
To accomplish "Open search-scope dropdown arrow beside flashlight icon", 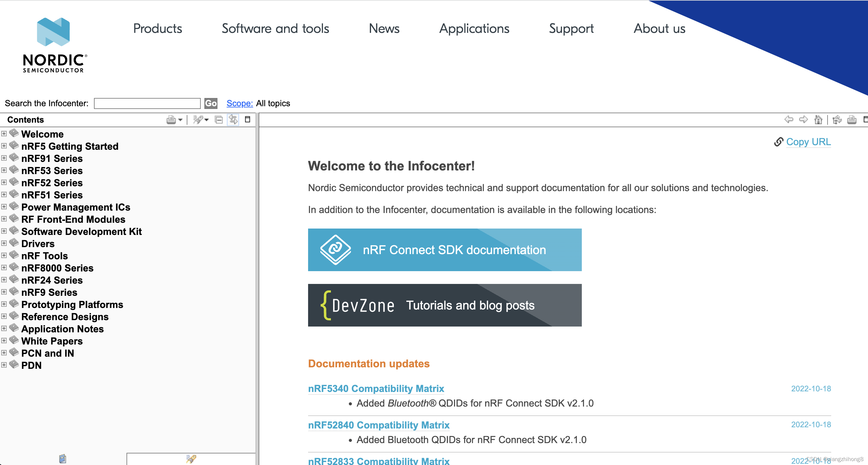I will (207, 120).
